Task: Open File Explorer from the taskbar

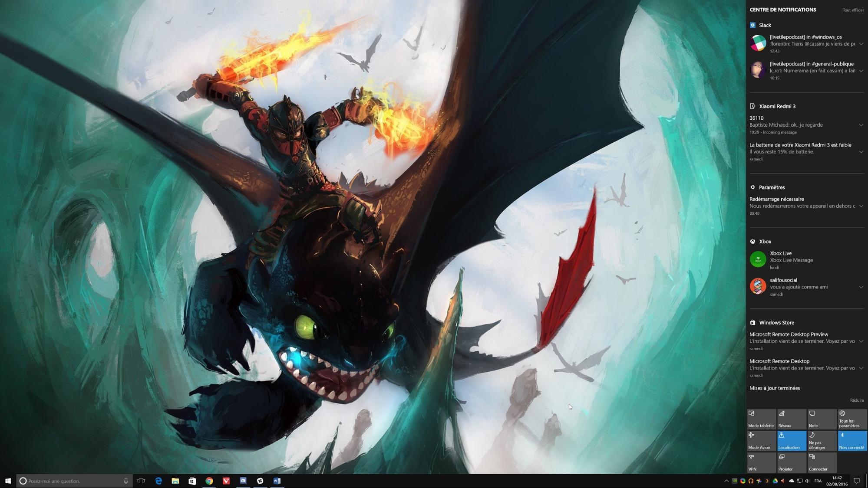Action: pos(175,481)
